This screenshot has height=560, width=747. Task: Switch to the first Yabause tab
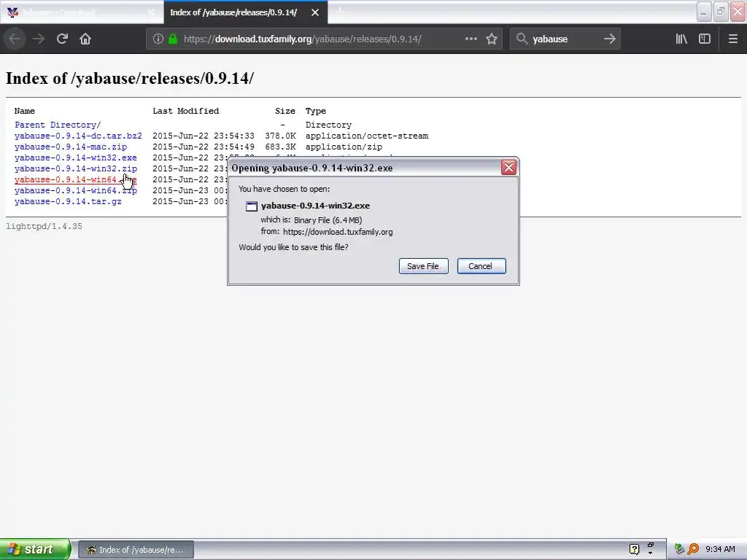[82, 12]
